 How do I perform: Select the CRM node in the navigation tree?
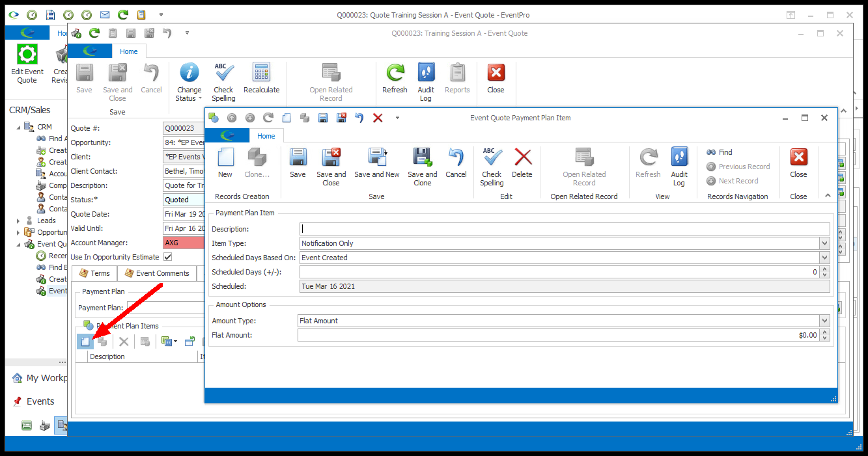click(x=44, y=127)
